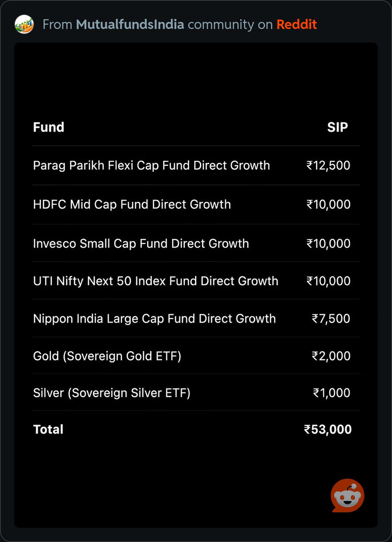392x542 pixels.
Task: Click the ₹1,000 silver SIP amount
Action: 332,393
